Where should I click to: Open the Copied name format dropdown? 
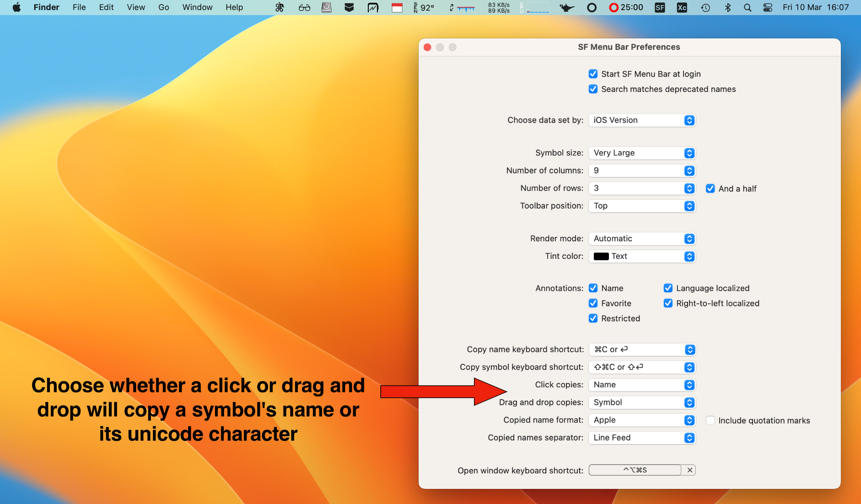[642, 420]
